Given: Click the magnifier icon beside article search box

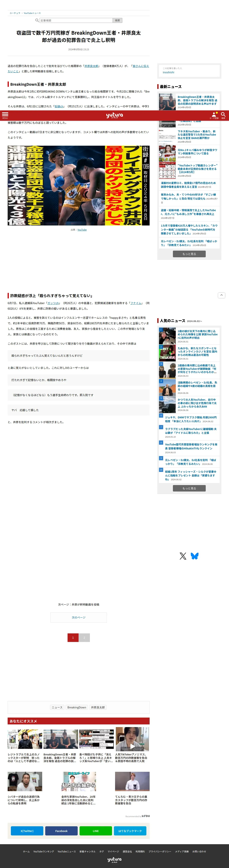Looking at the screenshot, I should click(37, 20).
